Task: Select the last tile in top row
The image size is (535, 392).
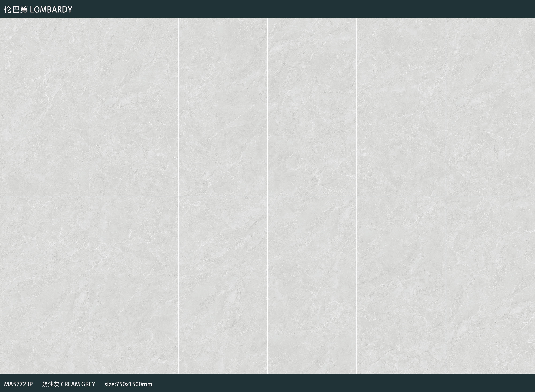Action: [x=490, y=107]
